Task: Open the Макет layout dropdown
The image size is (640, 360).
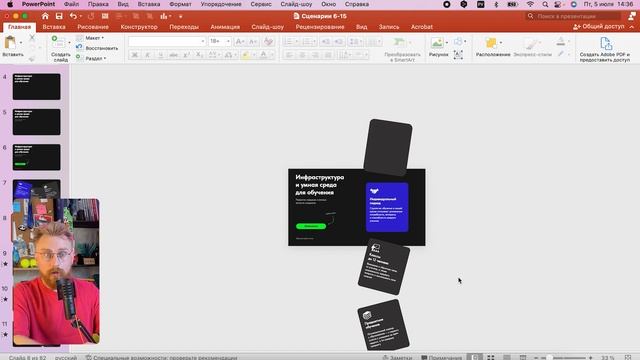Action: click(x=90, y=38)
